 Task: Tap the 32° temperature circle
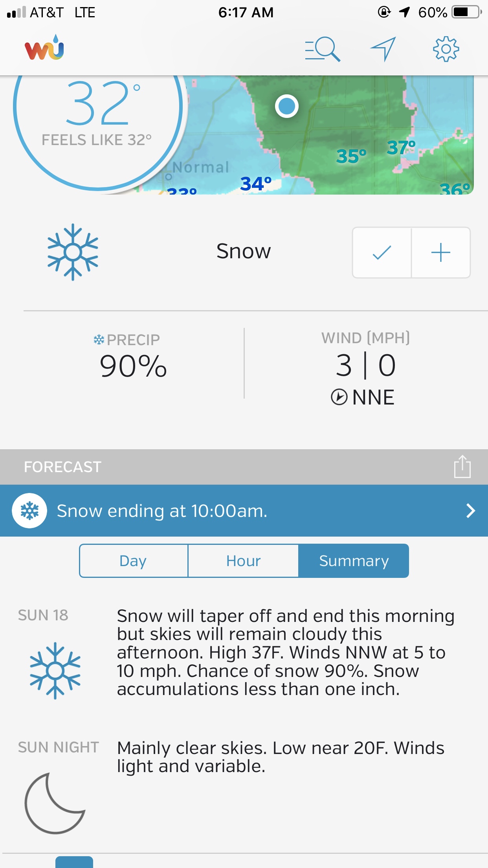(97, 114)
